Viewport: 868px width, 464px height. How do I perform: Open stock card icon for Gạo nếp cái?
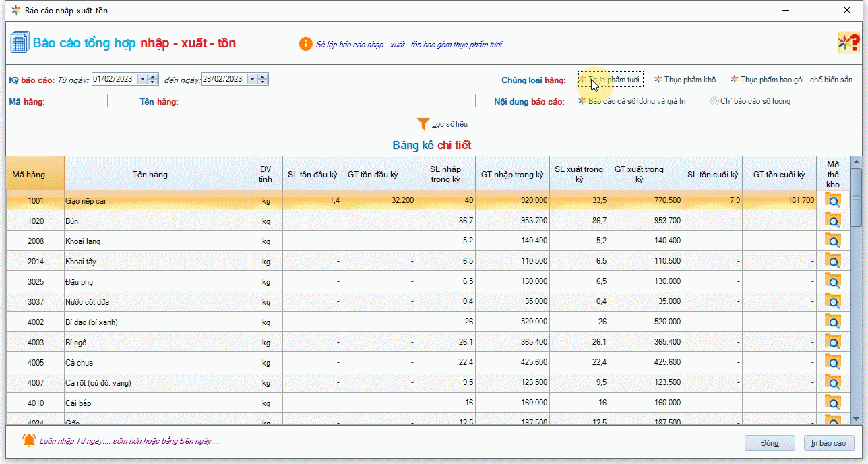point(833,200)
